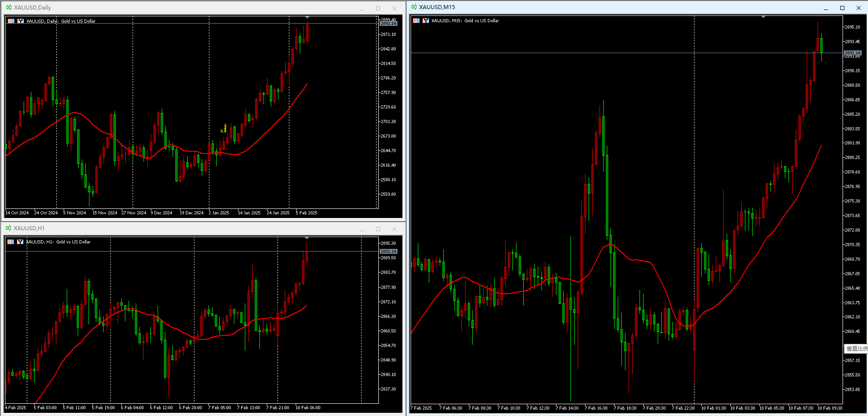This screenshot has width=868, height=416.
Task: Activate the XAUUSD,Daily window by its title text
Action: (x=32, y=7)
